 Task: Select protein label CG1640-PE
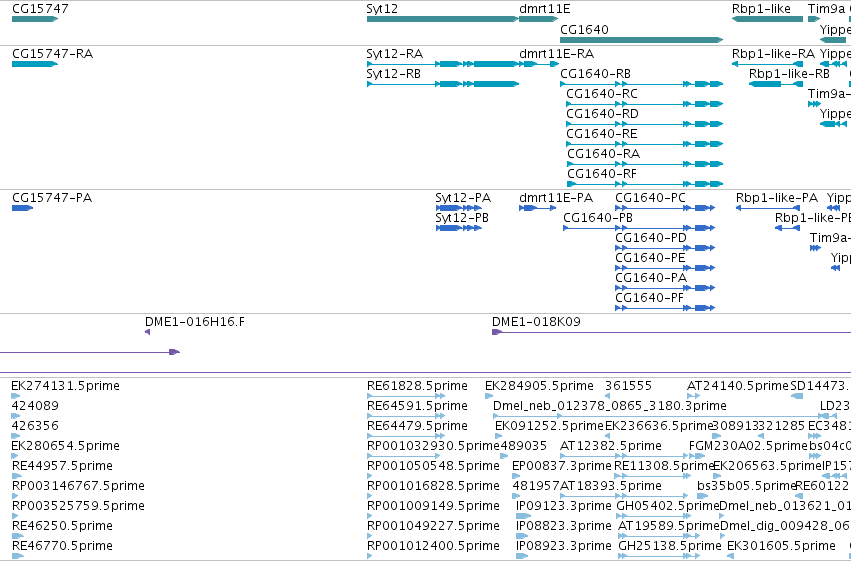coord(650,259)
